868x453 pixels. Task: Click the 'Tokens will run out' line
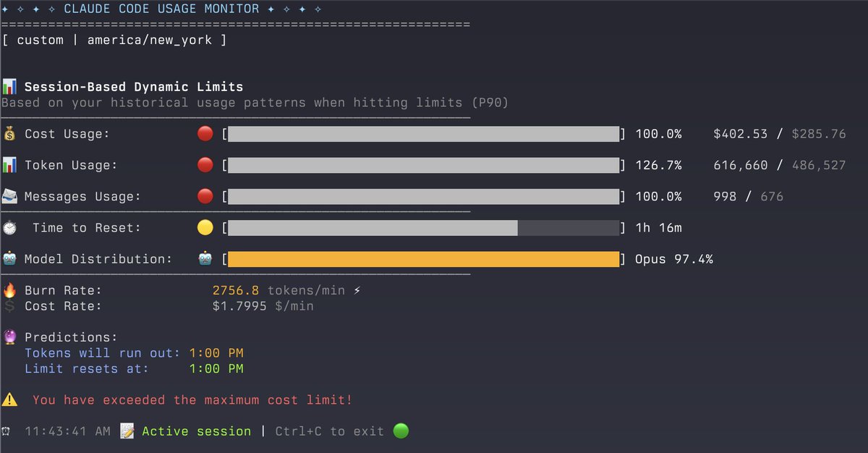[x=103, y=353]
